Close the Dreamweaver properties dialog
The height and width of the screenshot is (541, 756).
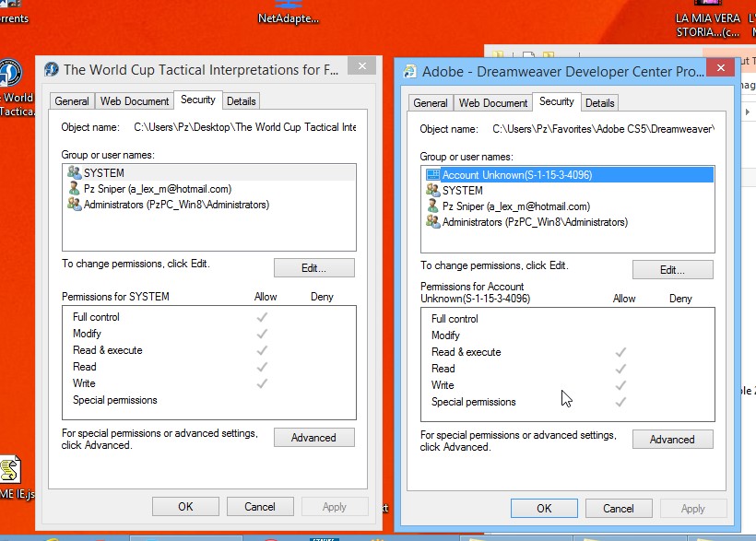[721, 67]
